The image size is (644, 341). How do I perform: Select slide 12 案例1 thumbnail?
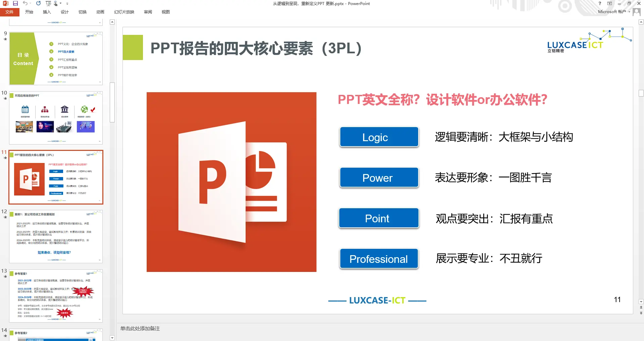pyautogui.click(x=56, y=236)
